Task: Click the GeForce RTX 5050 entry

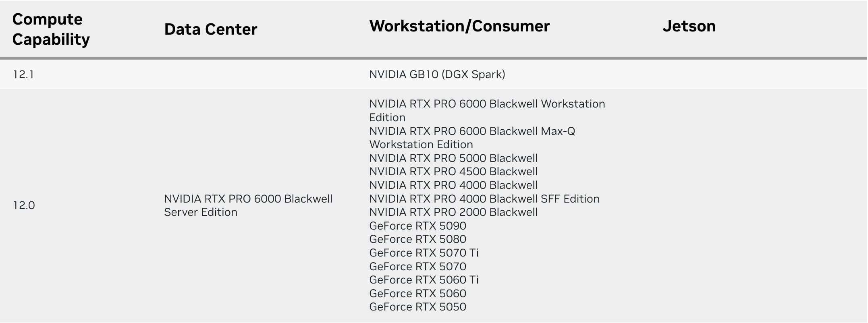Action: tap(417, 307)
